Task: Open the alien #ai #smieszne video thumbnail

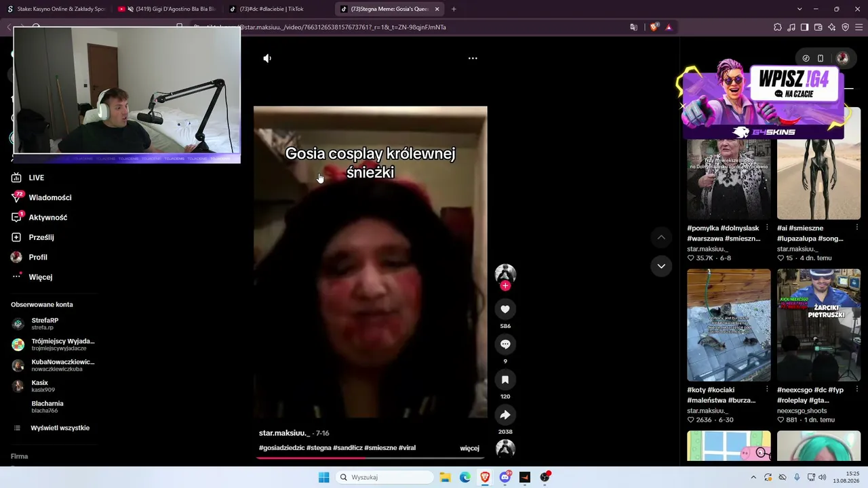Action: pos(818,164)
